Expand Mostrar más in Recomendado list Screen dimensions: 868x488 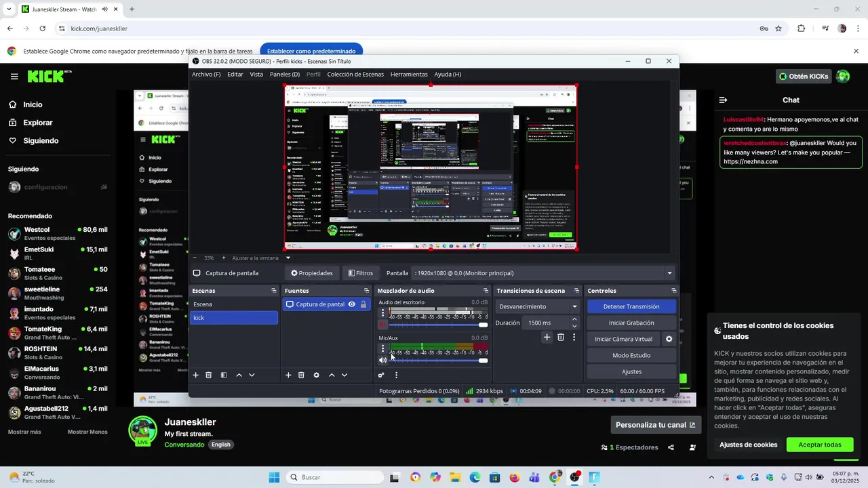click(x=24, y=432)
